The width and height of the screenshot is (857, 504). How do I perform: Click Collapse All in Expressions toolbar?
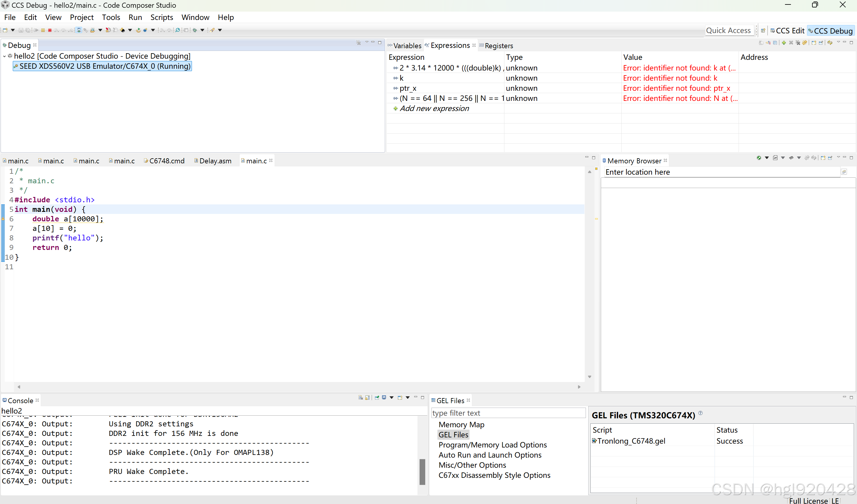click(x=775, y=43)
